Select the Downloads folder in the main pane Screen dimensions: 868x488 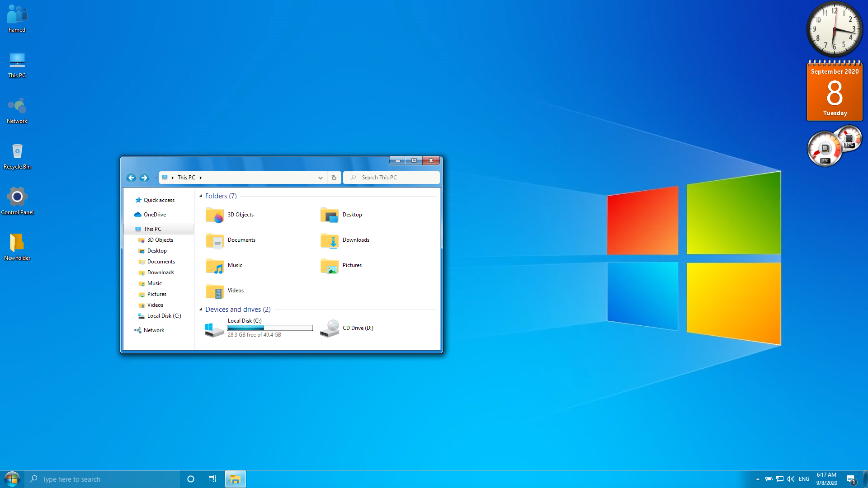click(x=329, y=240)
